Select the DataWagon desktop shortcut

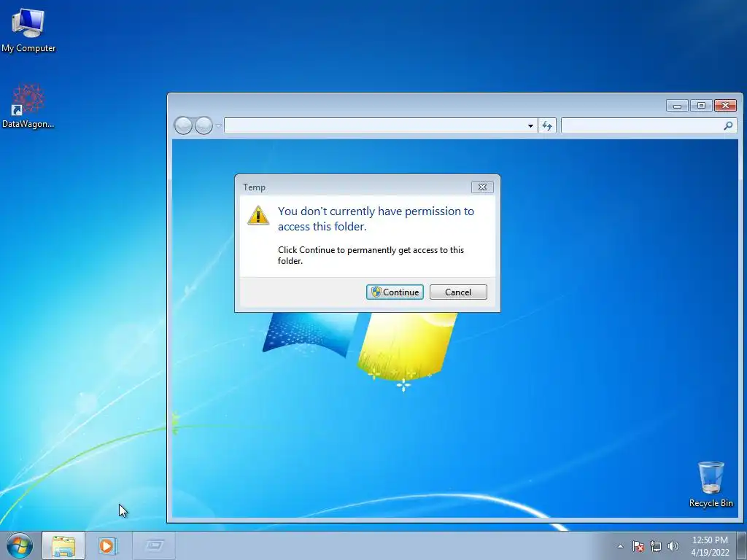(28, 106)
